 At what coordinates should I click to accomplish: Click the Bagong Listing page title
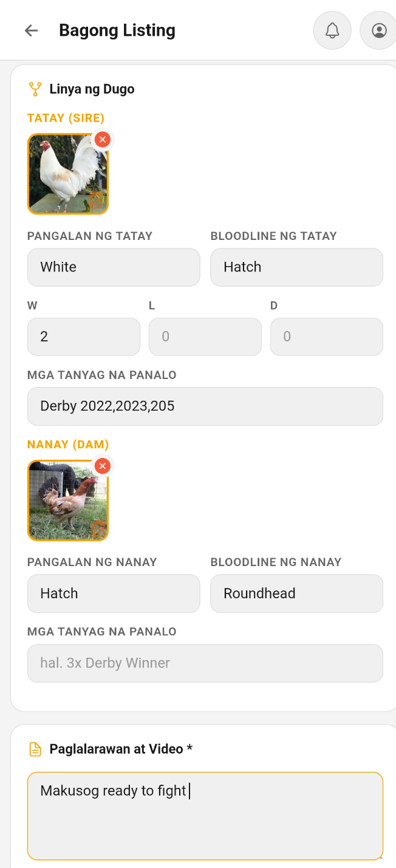click(x=117, y=30)
